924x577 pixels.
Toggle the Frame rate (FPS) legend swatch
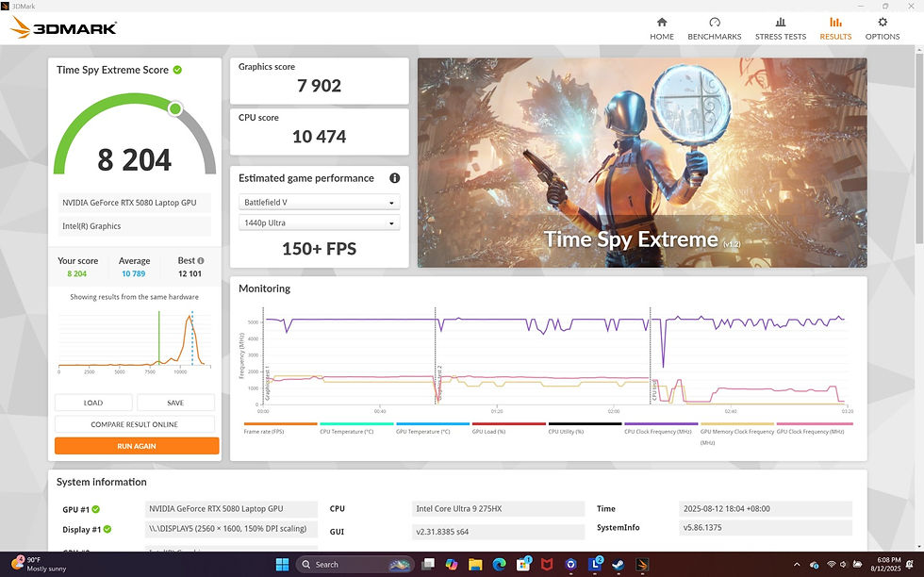pos(281,423)
